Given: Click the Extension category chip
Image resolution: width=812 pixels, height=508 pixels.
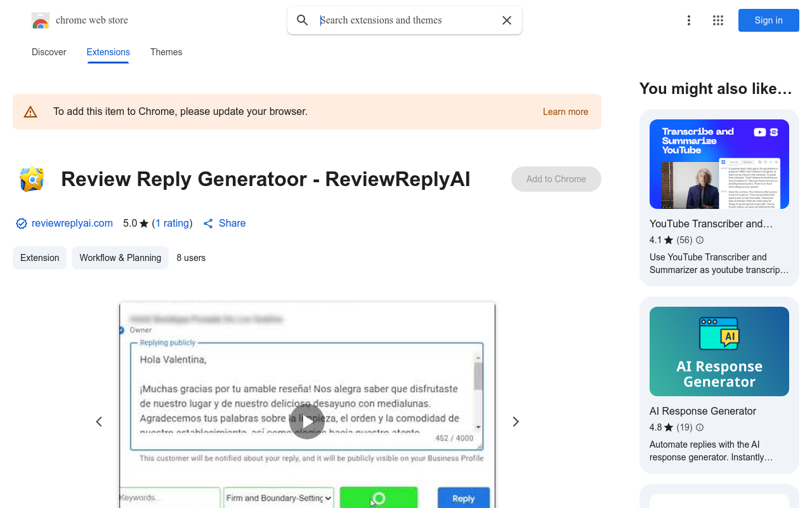Looking at the screenshot, I should 40,258.
